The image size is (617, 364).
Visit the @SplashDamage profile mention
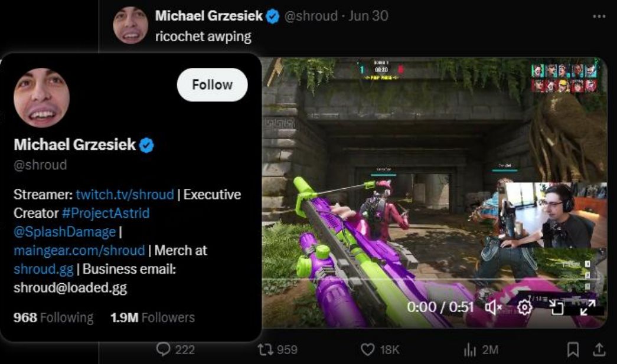point(65,232)
